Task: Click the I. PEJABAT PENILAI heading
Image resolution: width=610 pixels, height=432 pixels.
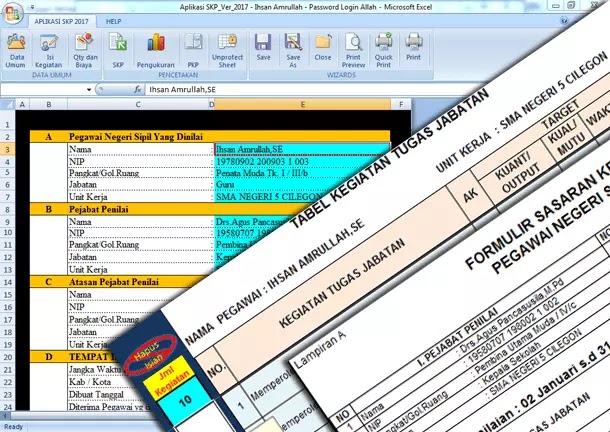Action: tap(458, 337)
